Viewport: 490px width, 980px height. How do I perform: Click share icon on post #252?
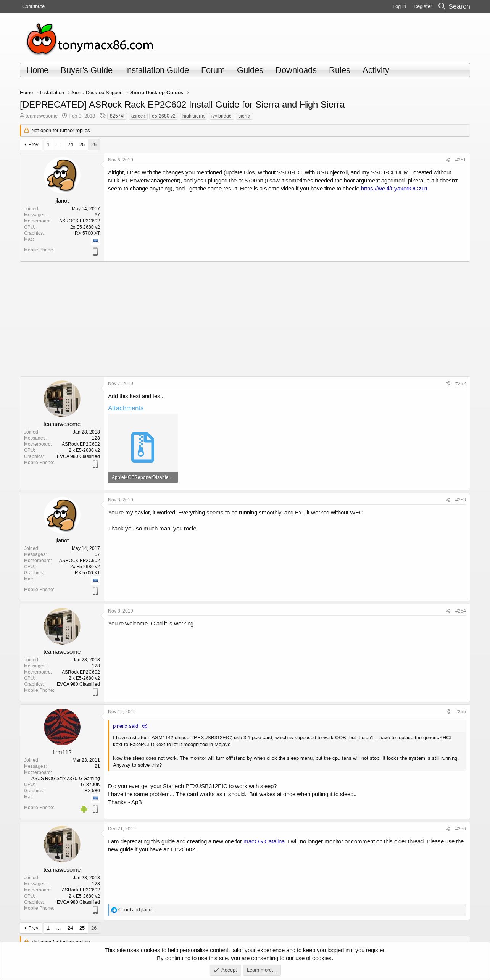[448, 384]
